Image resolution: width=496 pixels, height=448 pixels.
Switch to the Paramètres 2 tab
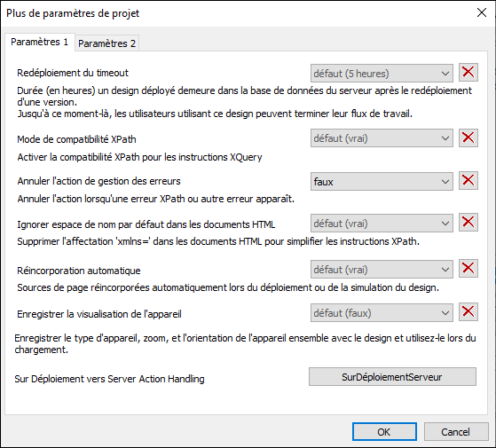coord(106,43)
